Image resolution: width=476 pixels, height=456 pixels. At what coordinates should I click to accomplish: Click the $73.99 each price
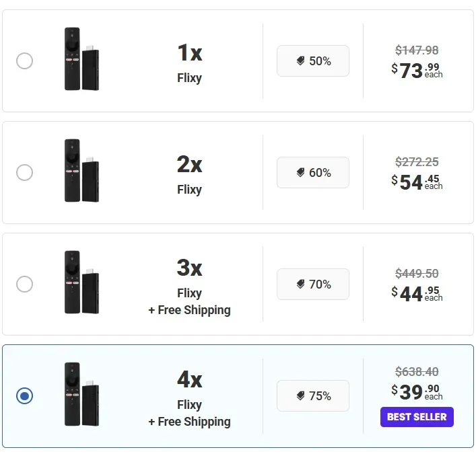point(417,70)
